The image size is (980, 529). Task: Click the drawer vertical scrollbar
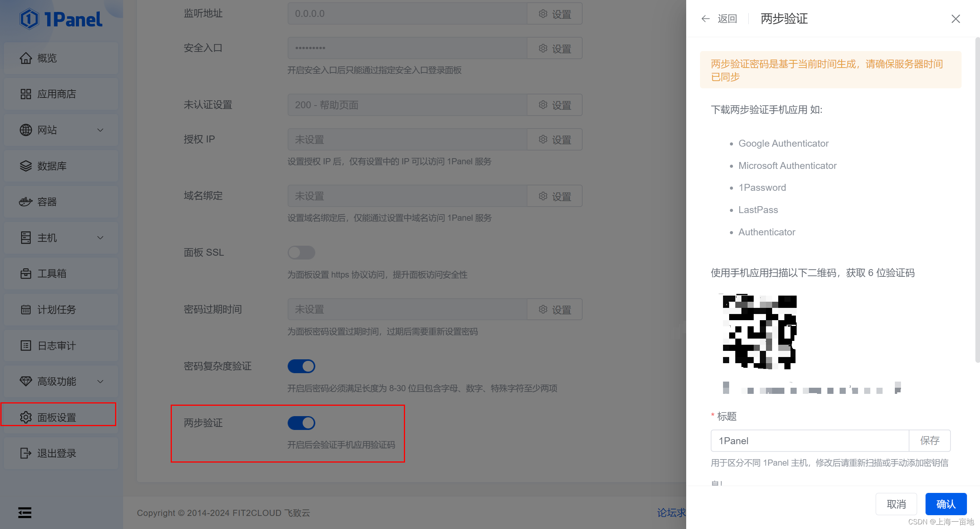click(977, 200)
